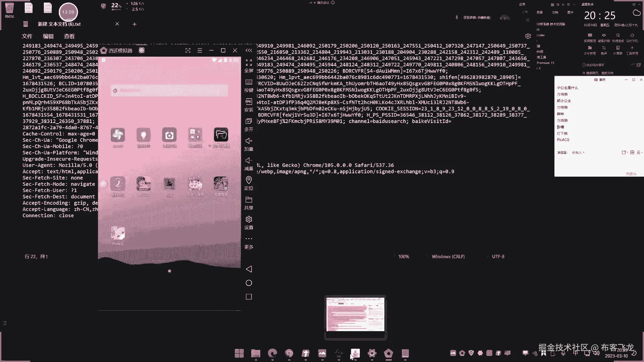Open the 按键 keyboard mapping tool
This screenshot has height=362, width=644.
pos(249,82)
